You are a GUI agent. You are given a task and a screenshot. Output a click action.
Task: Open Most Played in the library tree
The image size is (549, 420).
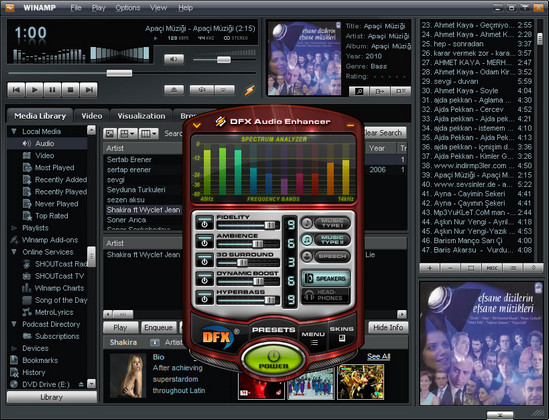coord(54,168)
